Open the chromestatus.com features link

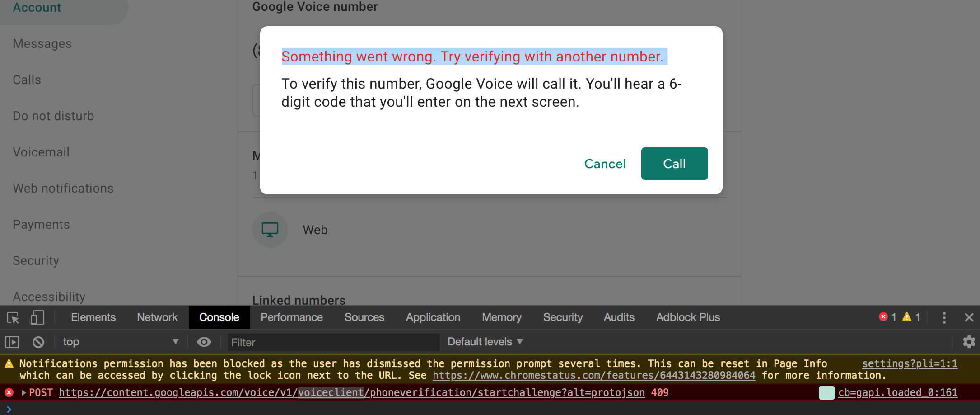coord(594,376)
